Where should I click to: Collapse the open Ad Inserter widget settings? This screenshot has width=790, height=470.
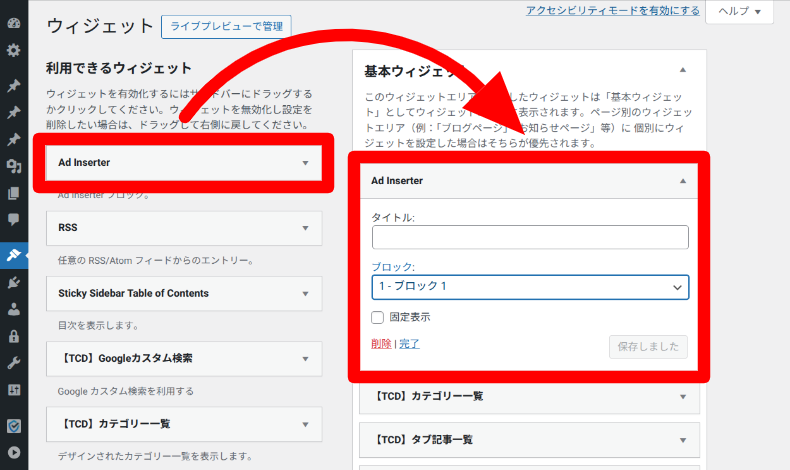[683, 181]
